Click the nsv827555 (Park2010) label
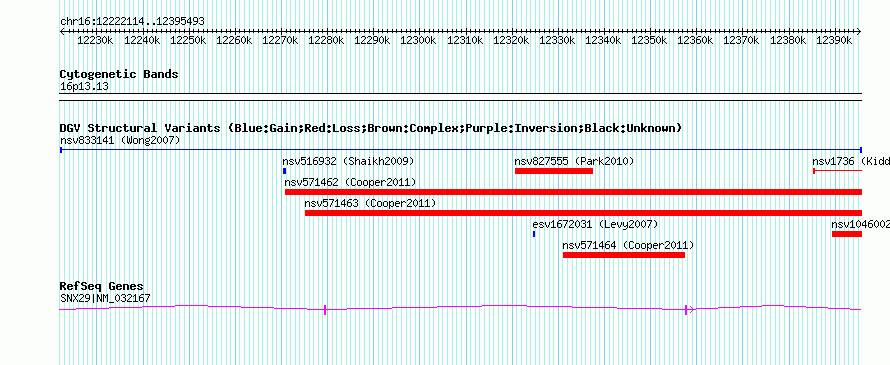This screenshot has height=365, width=890. point(574,161)
